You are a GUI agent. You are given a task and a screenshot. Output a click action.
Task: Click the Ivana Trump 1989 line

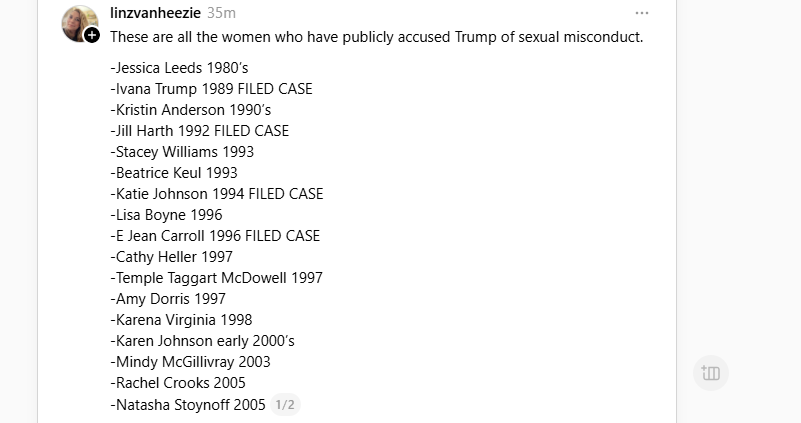tap(211, 89)
